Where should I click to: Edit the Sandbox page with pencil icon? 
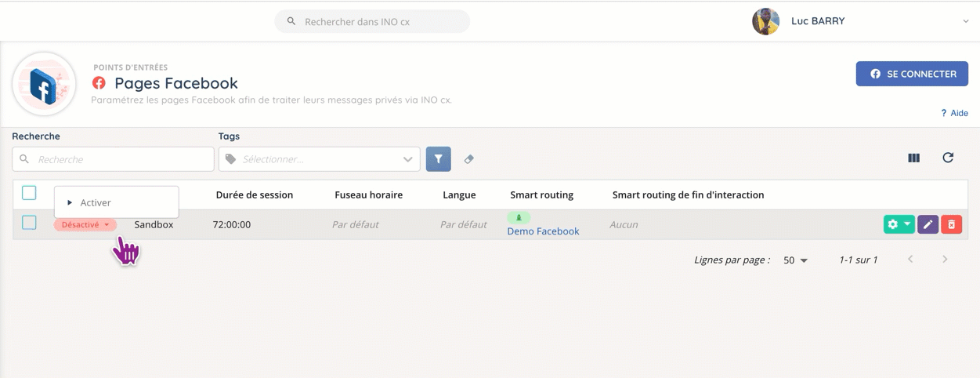point(928,225)
